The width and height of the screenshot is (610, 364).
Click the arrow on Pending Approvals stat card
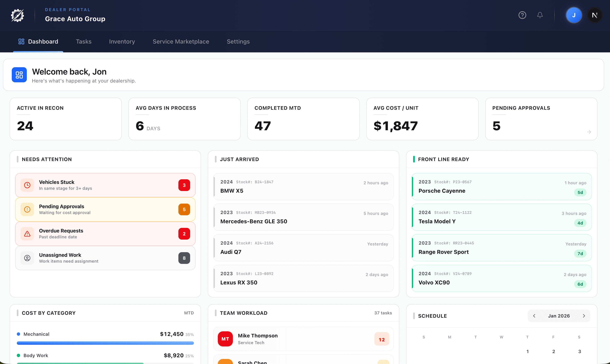point(589,132)
